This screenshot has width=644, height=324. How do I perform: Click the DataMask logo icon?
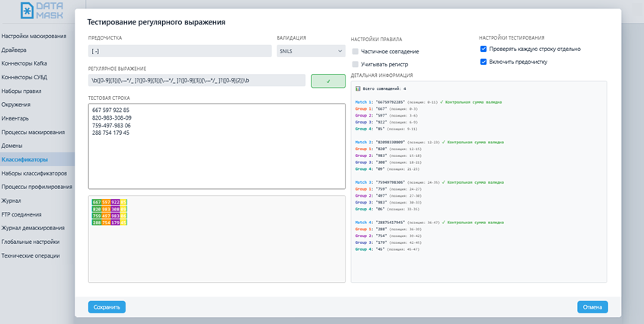(27, 11)
